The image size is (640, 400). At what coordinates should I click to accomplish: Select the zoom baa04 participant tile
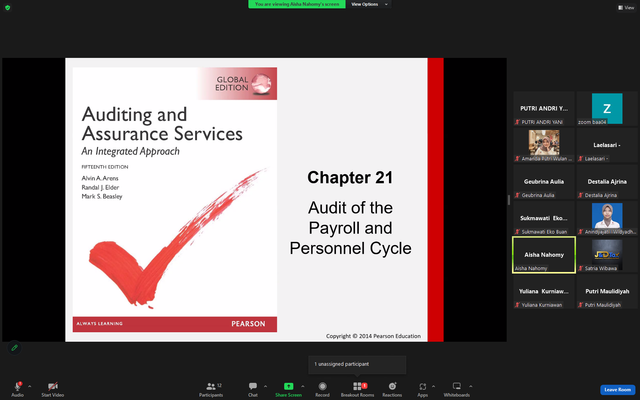pos(607,109)
